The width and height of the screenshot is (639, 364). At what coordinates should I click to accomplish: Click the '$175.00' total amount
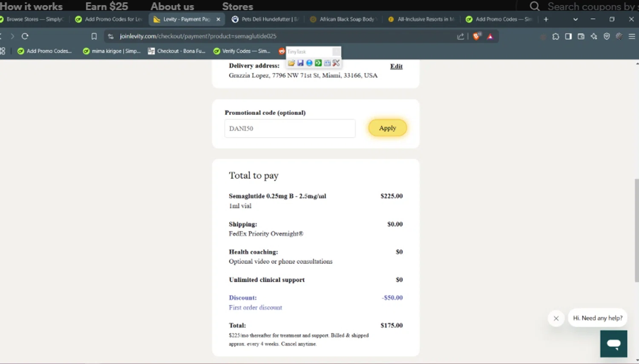click(391, 325)
